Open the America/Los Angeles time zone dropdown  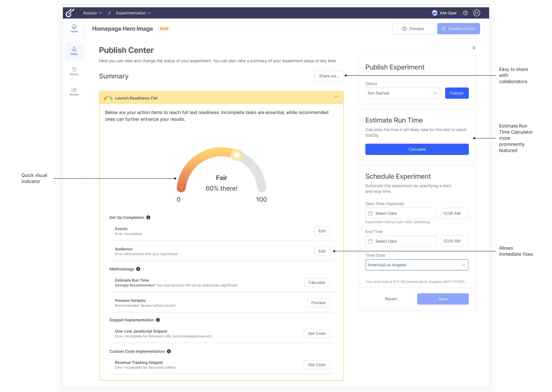coord(417,265)
